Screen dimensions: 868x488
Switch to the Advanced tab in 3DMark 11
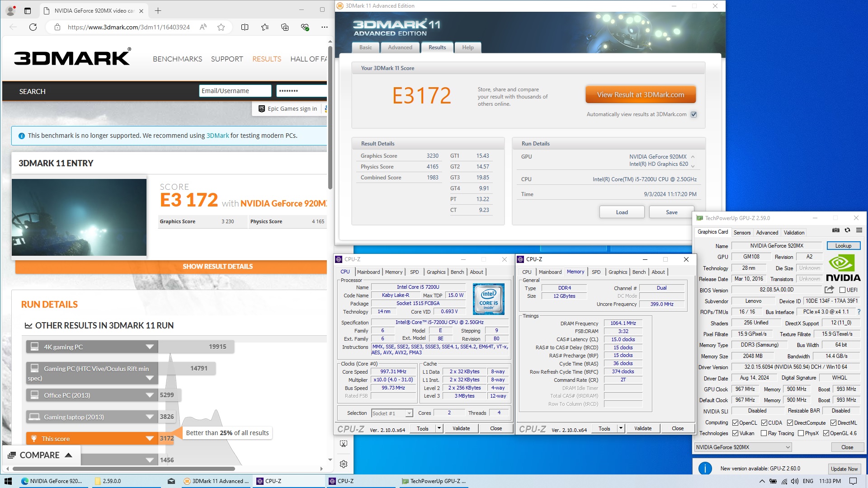coord(400,47)
